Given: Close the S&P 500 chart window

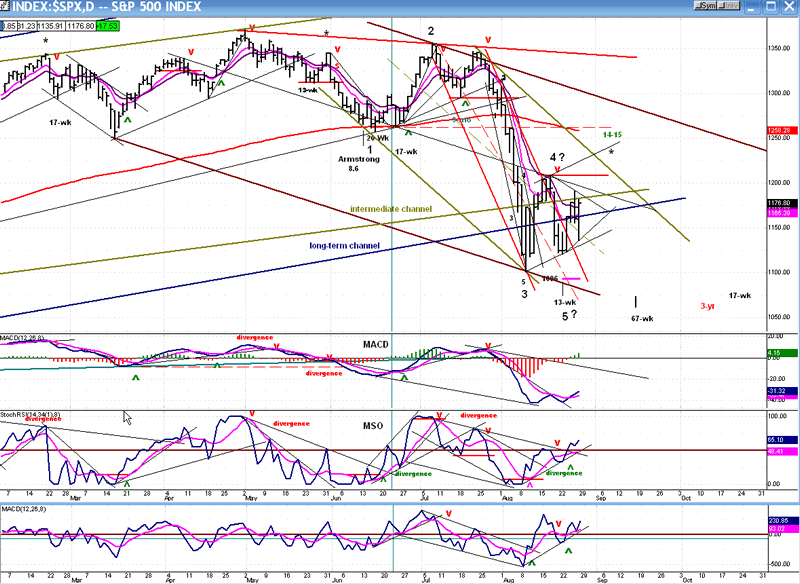Looking at the screenshot, I should click(x=789, y=6).
